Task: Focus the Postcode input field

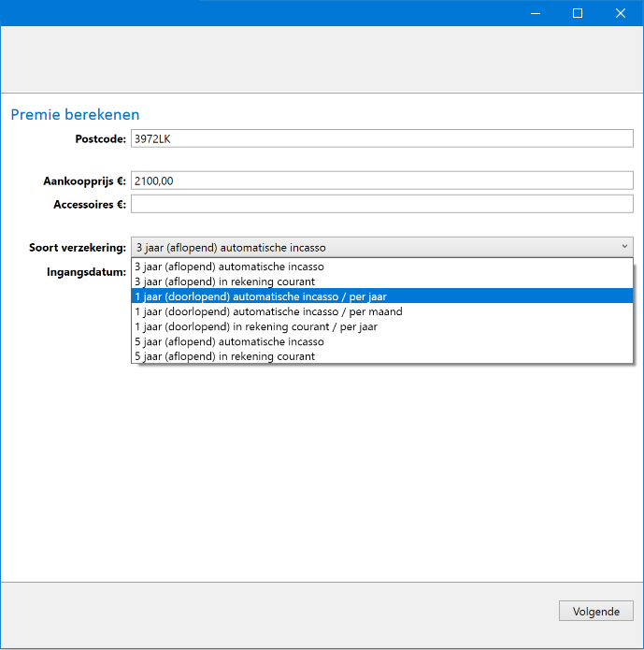Action: pyautogui.click(x=382, y=138)
